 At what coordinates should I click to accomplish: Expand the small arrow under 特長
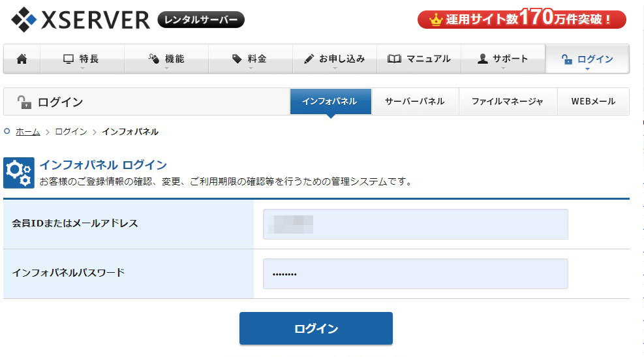tap(82, 69)
